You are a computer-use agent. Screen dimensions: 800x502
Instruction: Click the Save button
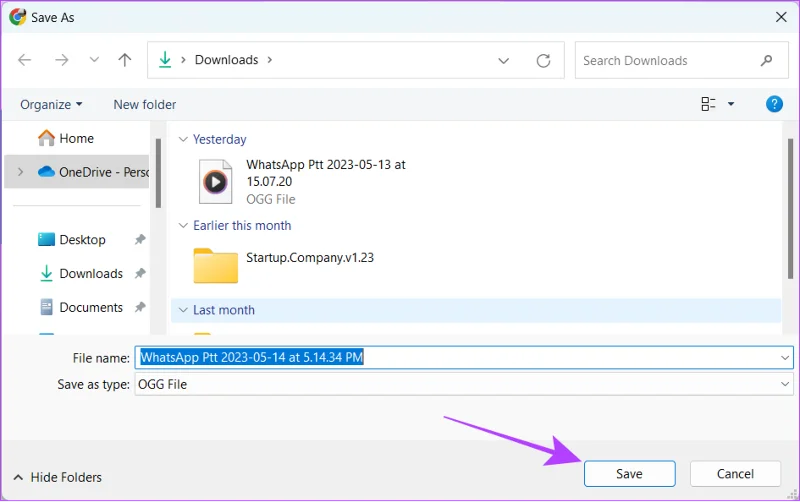pos(630,474)
